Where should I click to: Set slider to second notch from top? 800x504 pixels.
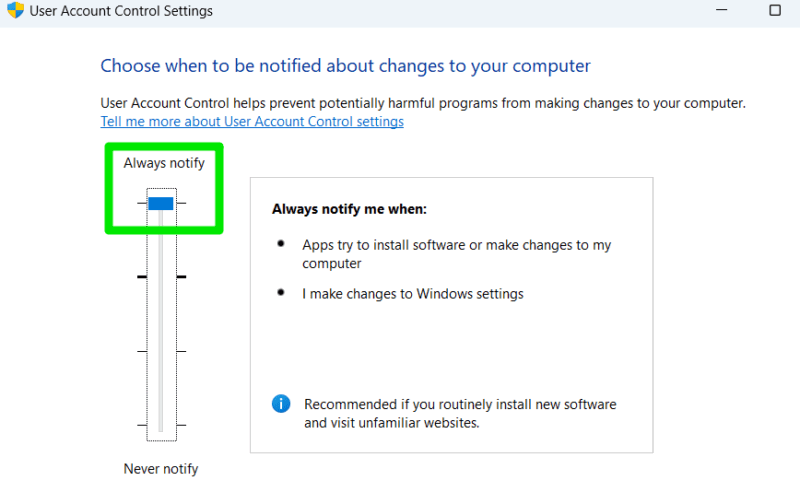click(x=161, y=276)
